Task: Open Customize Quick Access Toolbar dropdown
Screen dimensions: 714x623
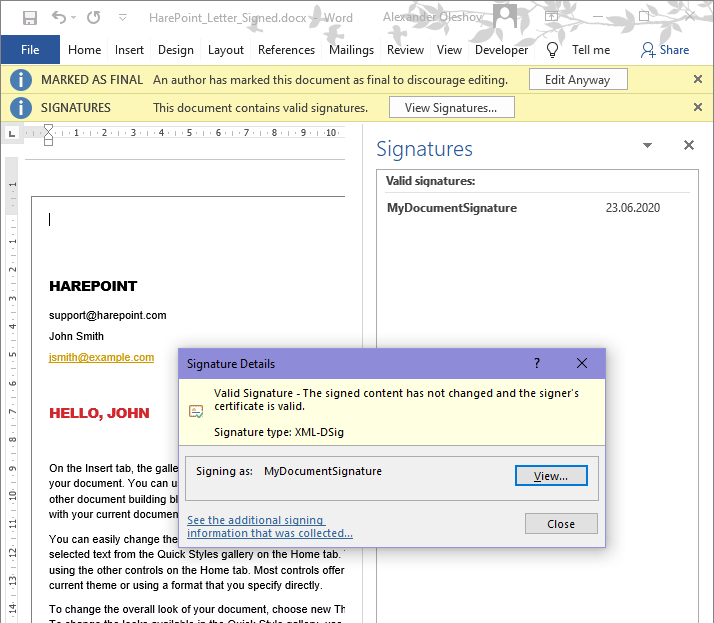Action: pyautogui.click(x=122, y=17)
